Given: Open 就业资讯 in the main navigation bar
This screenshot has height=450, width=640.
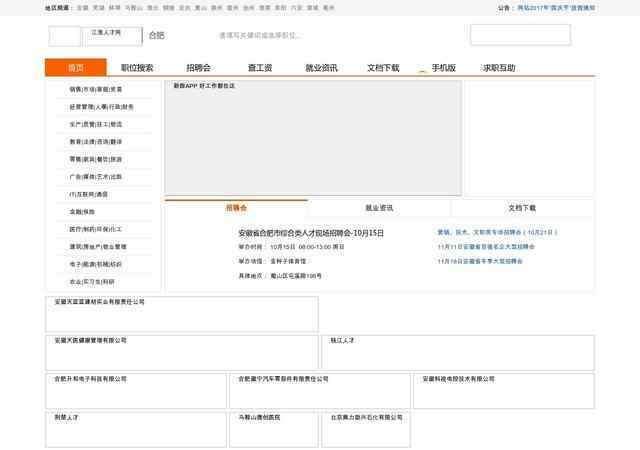Looking at the screenshot, I should [x=322, y=68].
